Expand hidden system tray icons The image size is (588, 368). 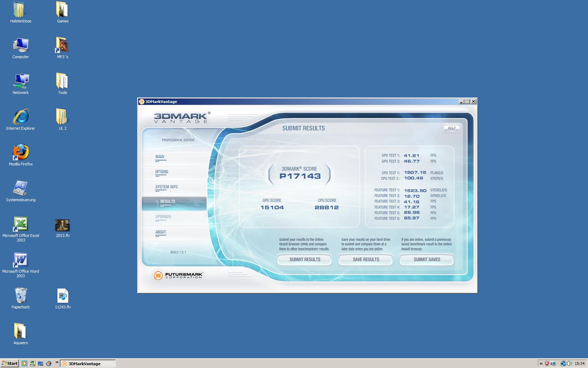click(541, 363)
